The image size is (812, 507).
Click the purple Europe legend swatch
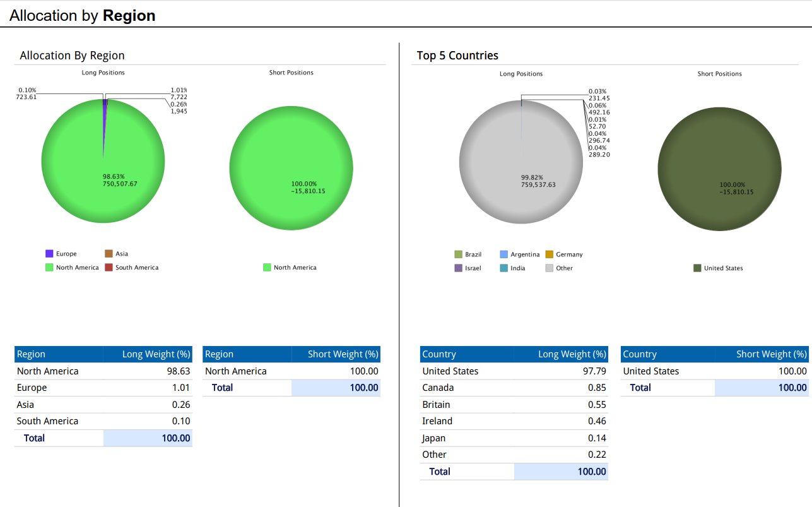49,254
